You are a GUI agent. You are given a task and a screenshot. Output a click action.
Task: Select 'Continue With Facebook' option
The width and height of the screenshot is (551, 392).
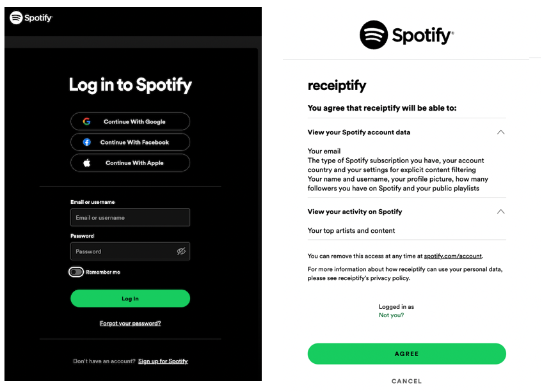coord(130,142)
